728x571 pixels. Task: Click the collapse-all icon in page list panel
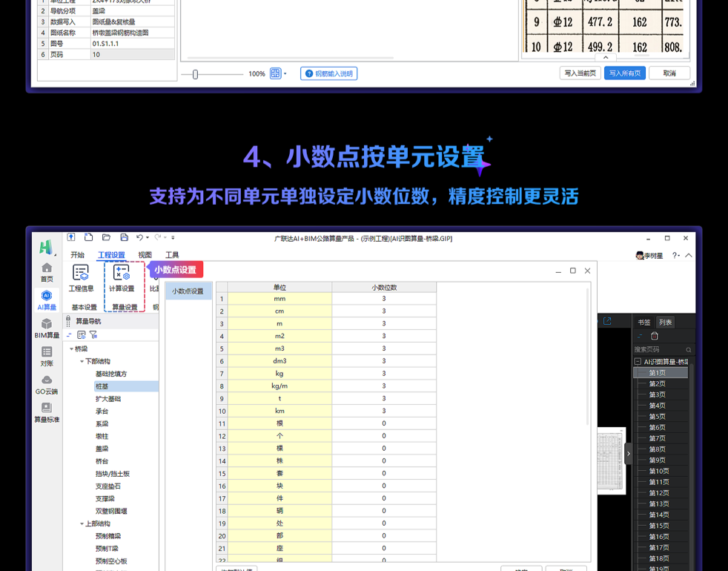click(x=641, y=336)
